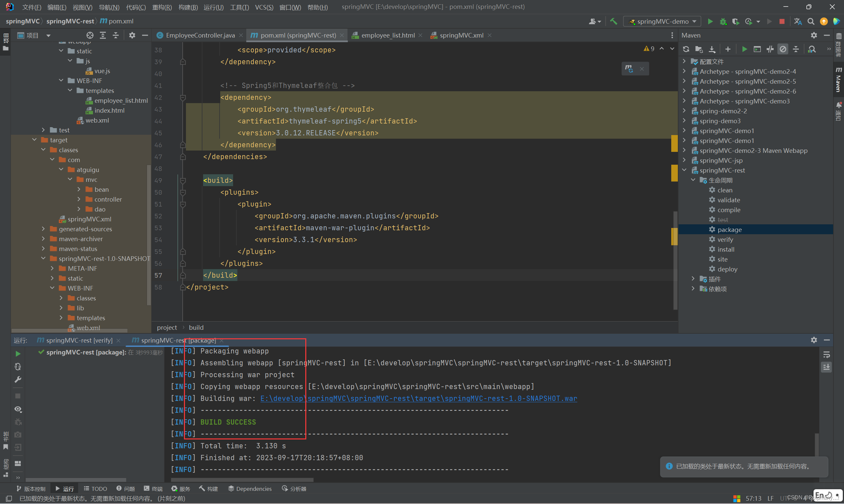
Task: Collapse the springMVC-rest node in the Maven panel
Action: 684,170
